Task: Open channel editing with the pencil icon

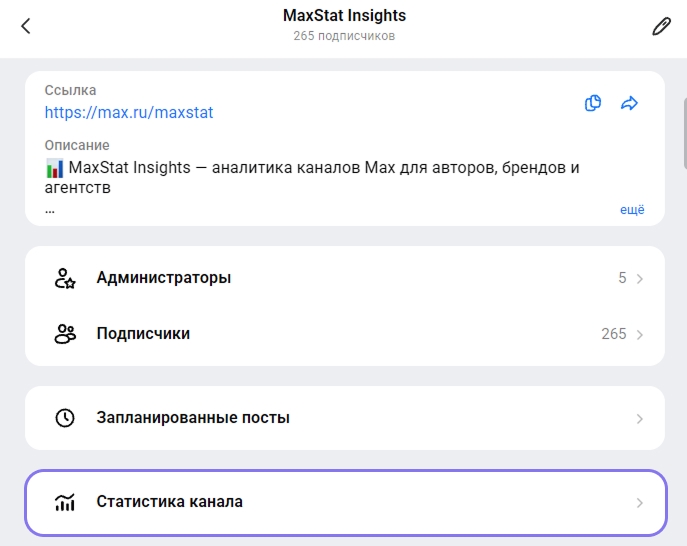Action: pyautogui.click(x=661, y=26)
